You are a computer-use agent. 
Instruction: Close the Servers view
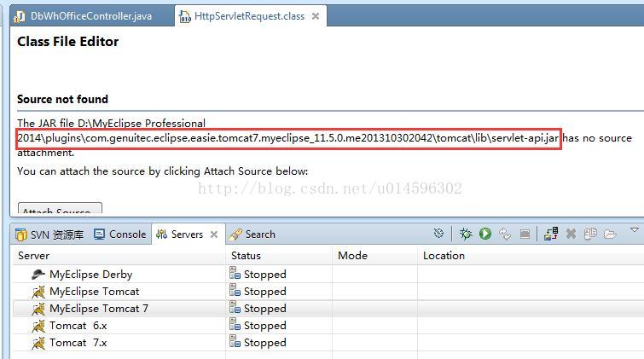pyautogui.click(x=214, y=235)
